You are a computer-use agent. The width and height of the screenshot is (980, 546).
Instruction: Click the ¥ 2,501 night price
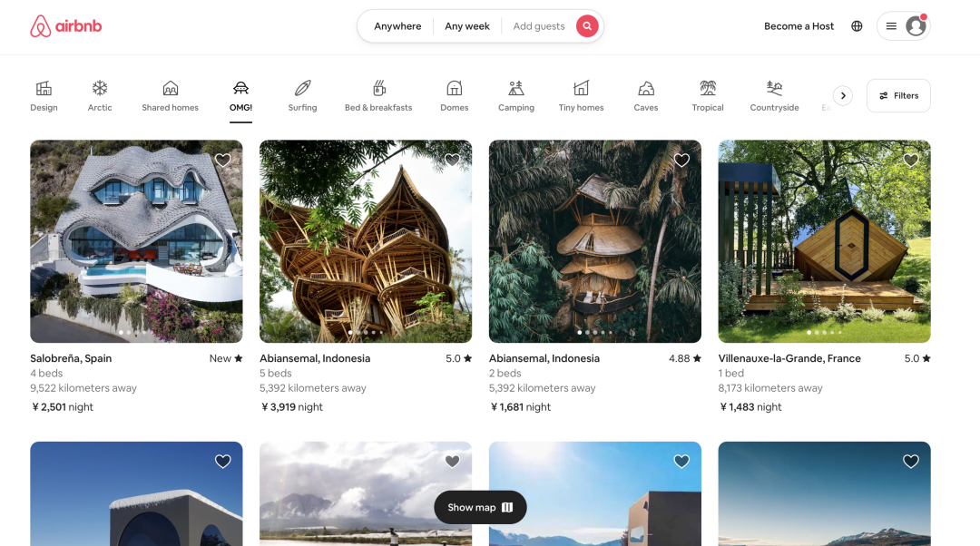(63, 406)
